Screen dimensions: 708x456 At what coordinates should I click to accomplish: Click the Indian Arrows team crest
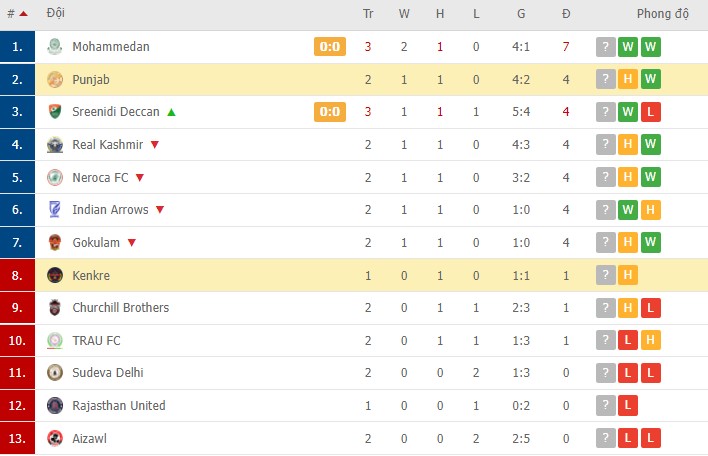coord(55,210)
